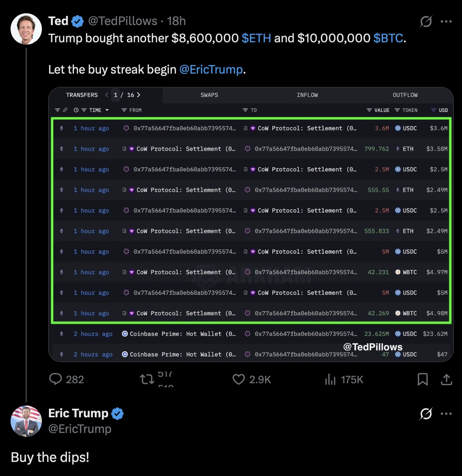
Task: Click Ted's profile avatar
Action: click(x=26, y=29)
